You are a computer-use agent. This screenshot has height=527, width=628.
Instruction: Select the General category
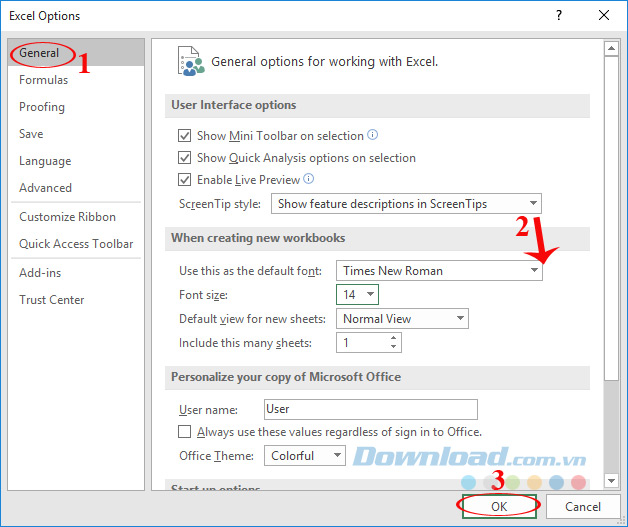[76, 52]
